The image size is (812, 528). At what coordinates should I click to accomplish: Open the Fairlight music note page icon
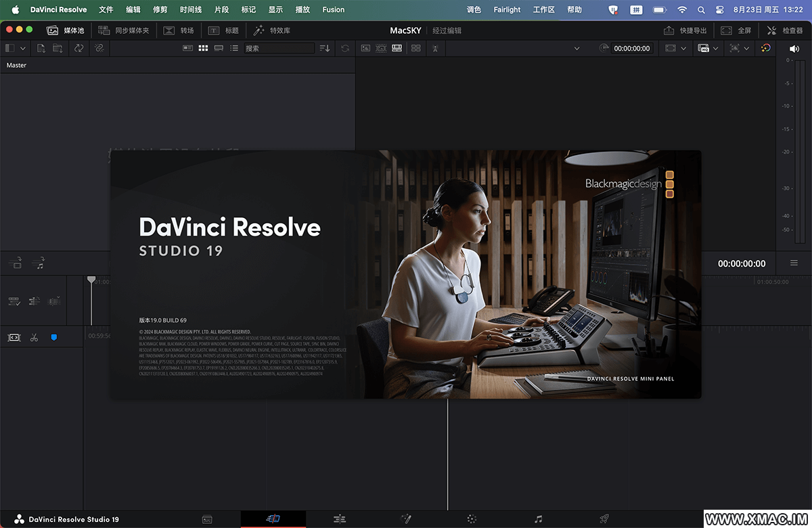pos(538,519)
